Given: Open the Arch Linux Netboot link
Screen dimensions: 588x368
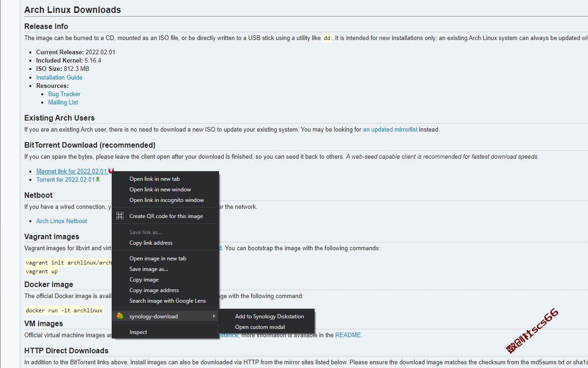Looking at the screenshot, I should tap(62, 221).
